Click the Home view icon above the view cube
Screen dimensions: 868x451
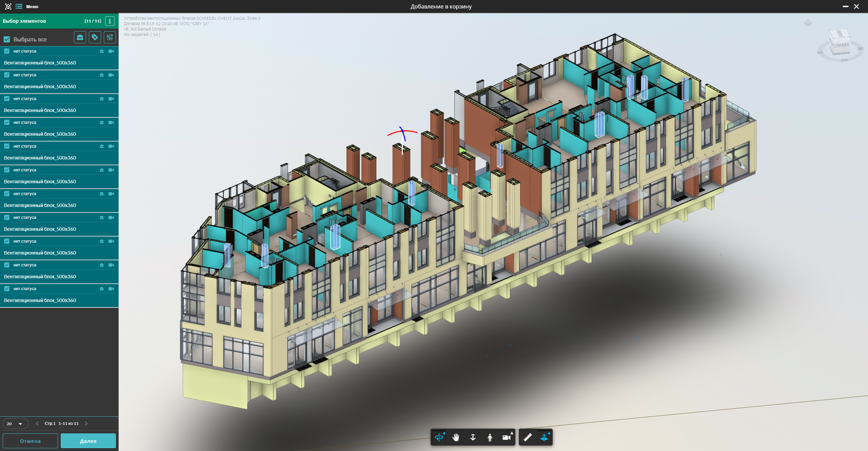point(808,23)
